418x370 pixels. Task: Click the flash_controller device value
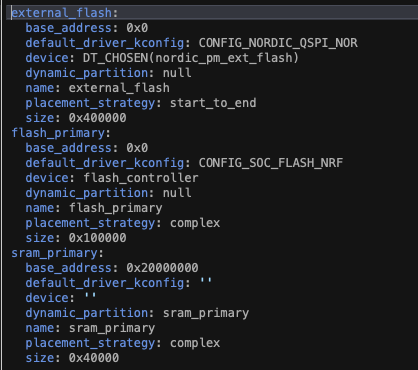click(141, 178)
